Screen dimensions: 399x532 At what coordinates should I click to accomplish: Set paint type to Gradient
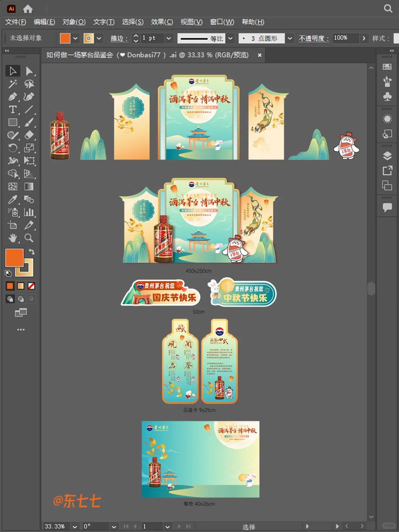click(21, 286)
